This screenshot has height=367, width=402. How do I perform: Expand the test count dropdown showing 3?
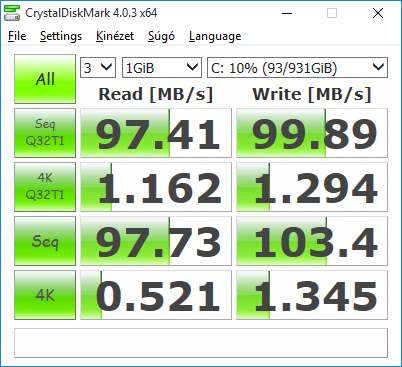point(98,68)
